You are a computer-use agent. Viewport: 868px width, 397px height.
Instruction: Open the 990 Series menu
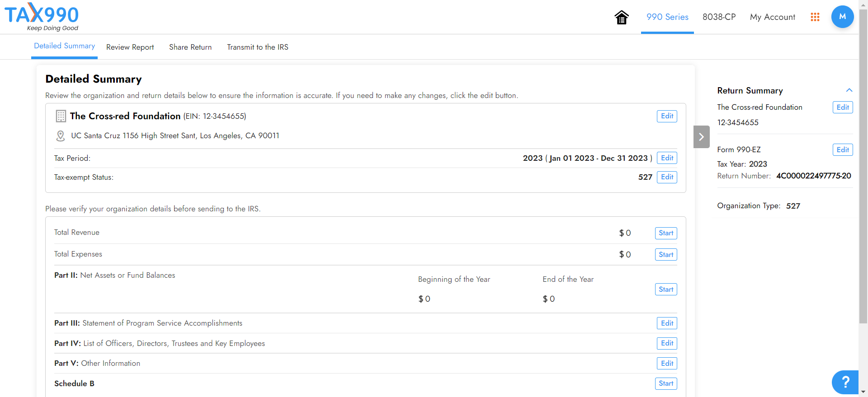tap(667, 17)
